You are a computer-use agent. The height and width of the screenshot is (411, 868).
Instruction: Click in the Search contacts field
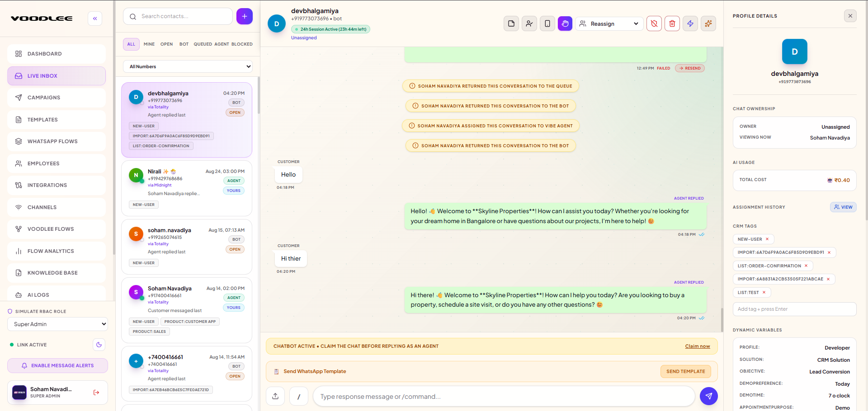pos(178,16)
